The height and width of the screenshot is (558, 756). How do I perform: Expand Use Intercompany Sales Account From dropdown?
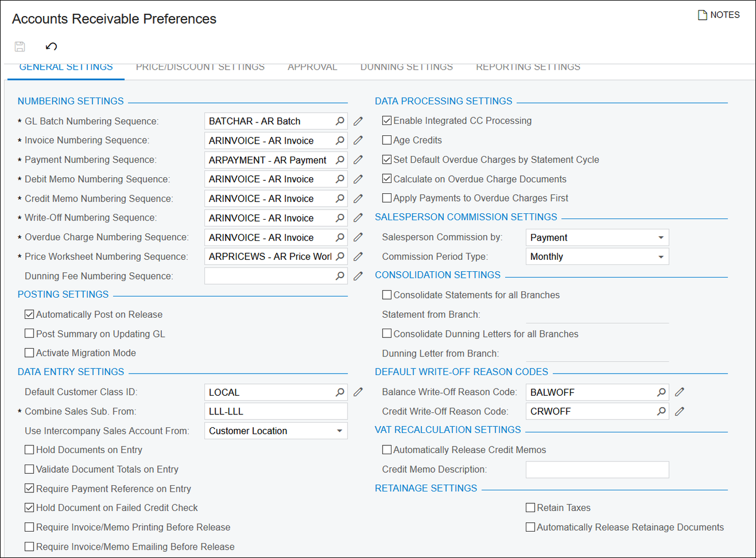[339, 431]
